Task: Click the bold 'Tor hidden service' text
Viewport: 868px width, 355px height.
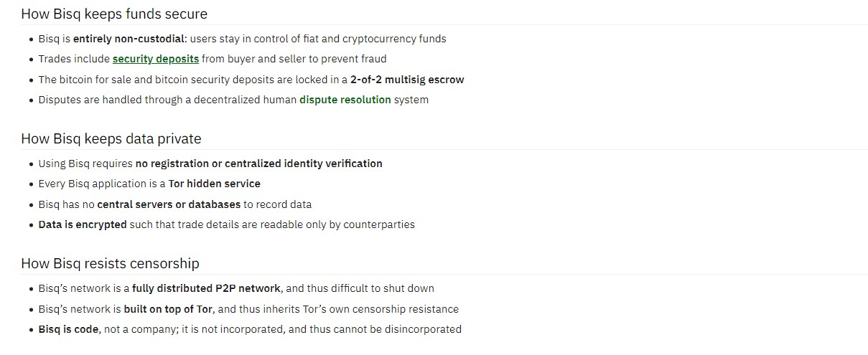Action: [215, 184]
